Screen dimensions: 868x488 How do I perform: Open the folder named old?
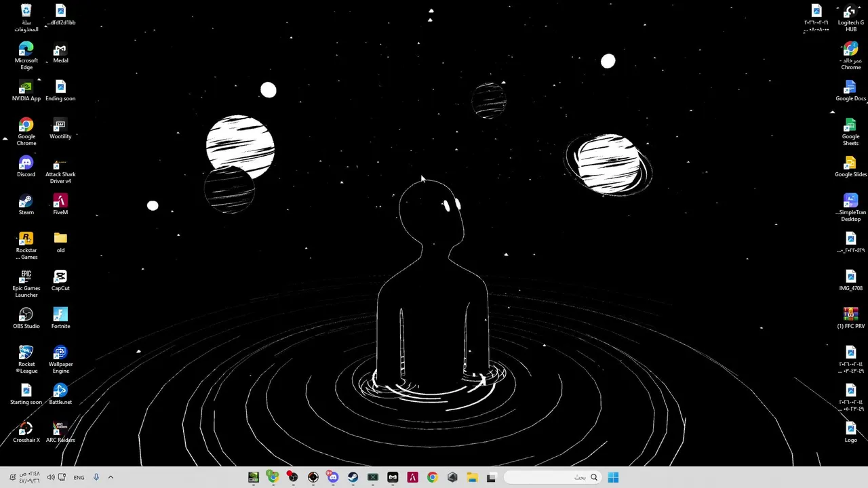pyautogui.click(x=60, y=243)
